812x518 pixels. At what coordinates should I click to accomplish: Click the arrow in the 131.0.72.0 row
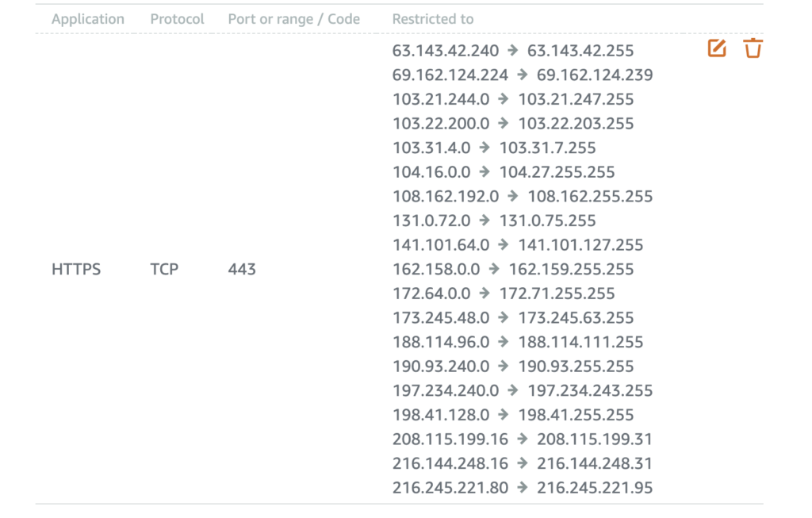coord(485,221)
